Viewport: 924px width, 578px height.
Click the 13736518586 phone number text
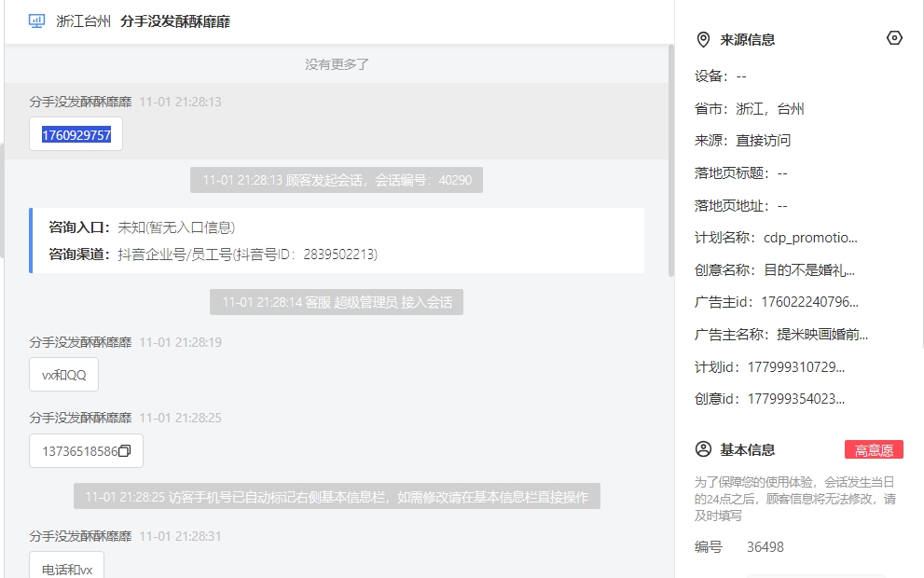[x=79, y=451]
